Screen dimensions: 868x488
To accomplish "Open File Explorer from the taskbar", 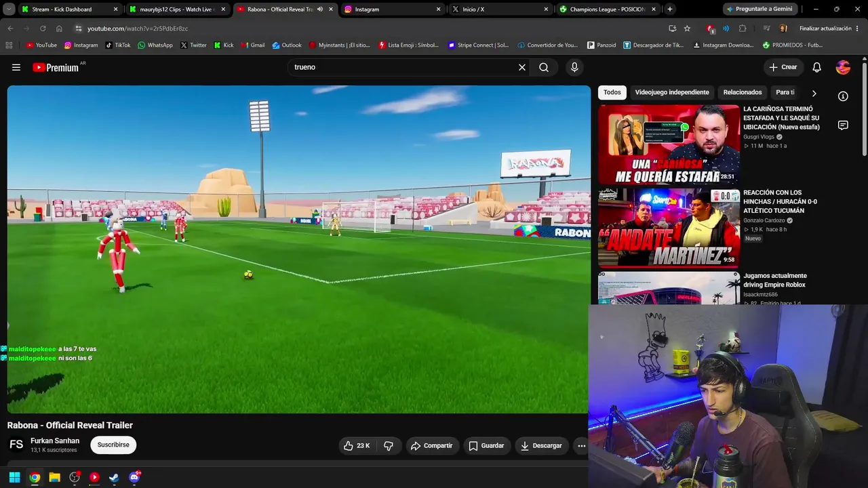I will point(54,477).
